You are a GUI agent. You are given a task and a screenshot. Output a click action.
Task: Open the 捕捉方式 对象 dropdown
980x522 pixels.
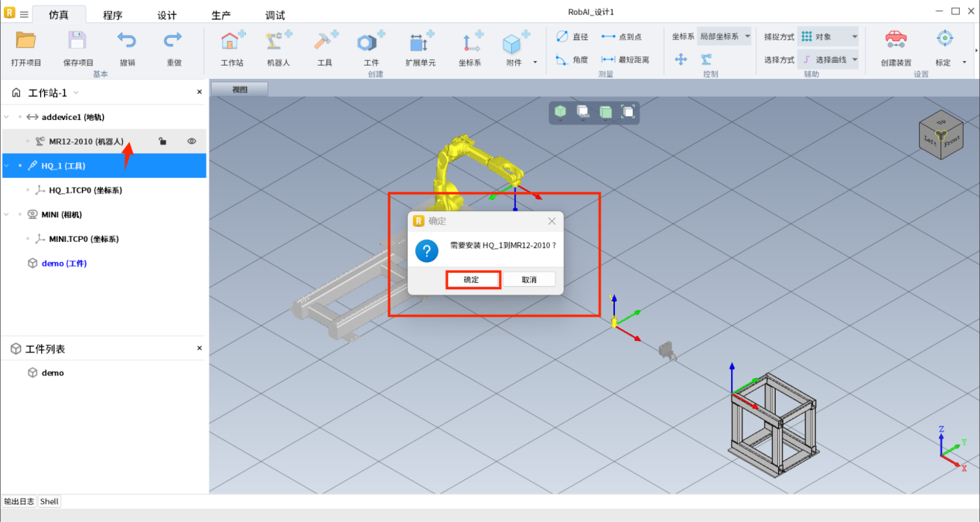point(828,36)
